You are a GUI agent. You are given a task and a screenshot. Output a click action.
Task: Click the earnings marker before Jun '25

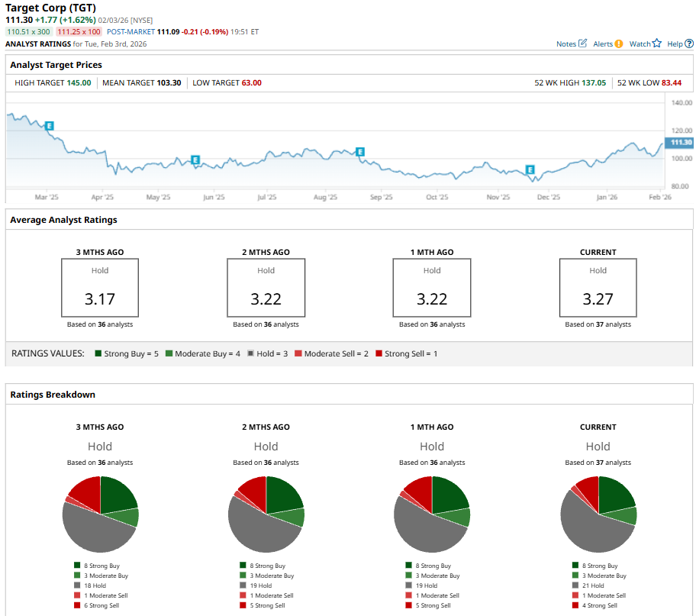[x=195, y=160]
